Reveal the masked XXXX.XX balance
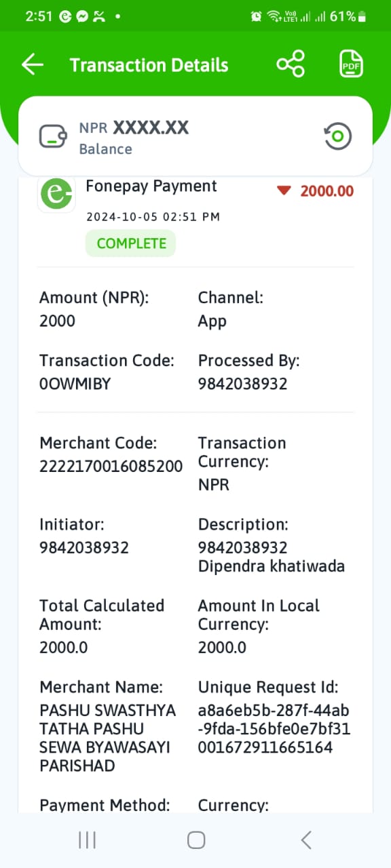Viewport: 391px width, 868px height. tap(151, 127)
